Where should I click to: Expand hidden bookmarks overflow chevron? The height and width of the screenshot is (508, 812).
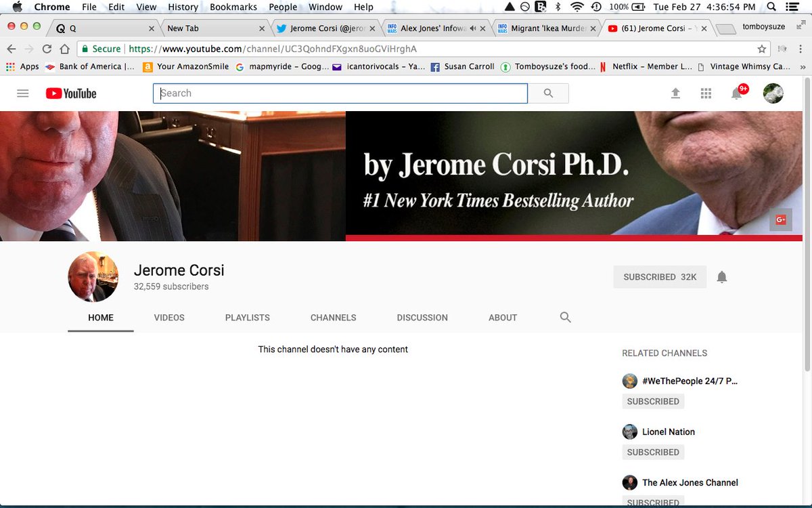point(803,67)
